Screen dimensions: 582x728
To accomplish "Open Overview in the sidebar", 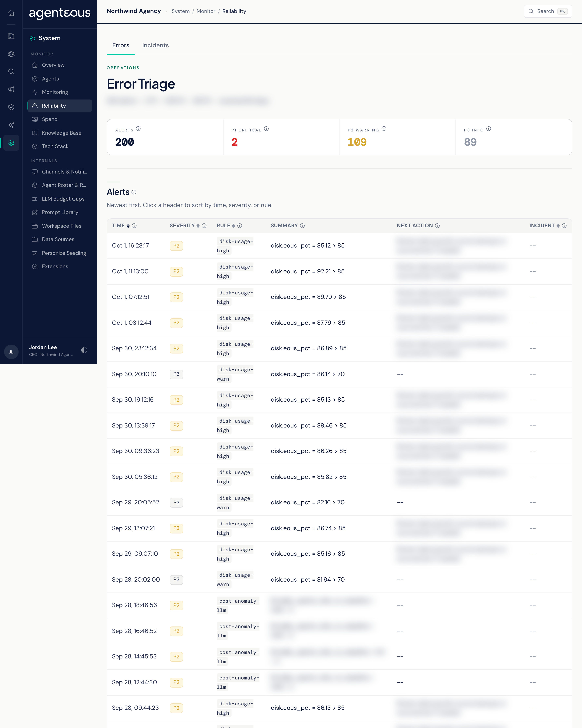I will coord(60,65).
